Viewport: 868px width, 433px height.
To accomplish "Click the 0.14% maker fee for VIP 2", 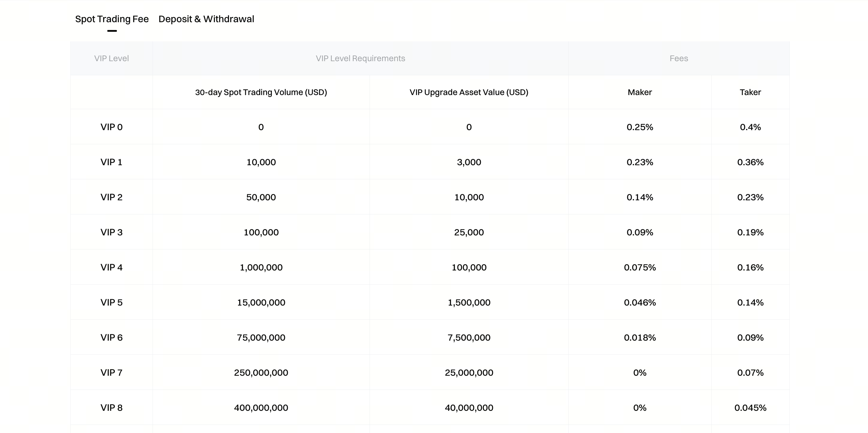I will point(640,197).
